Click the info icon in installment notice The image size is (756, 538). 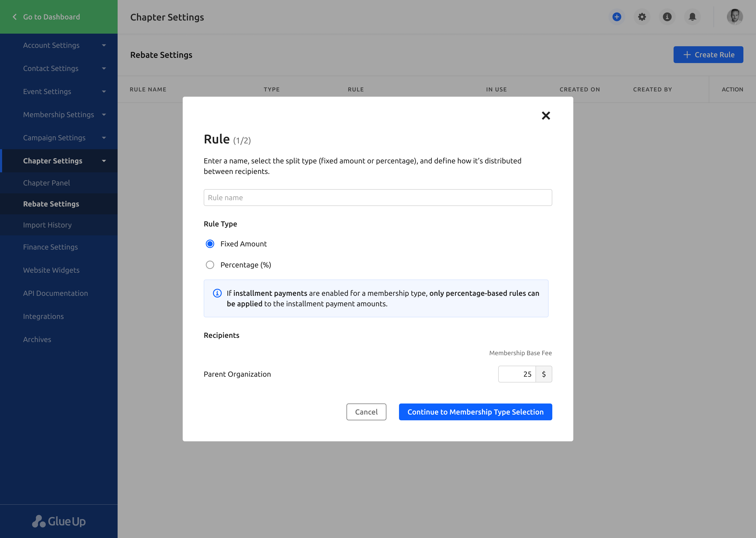(217, 293)
